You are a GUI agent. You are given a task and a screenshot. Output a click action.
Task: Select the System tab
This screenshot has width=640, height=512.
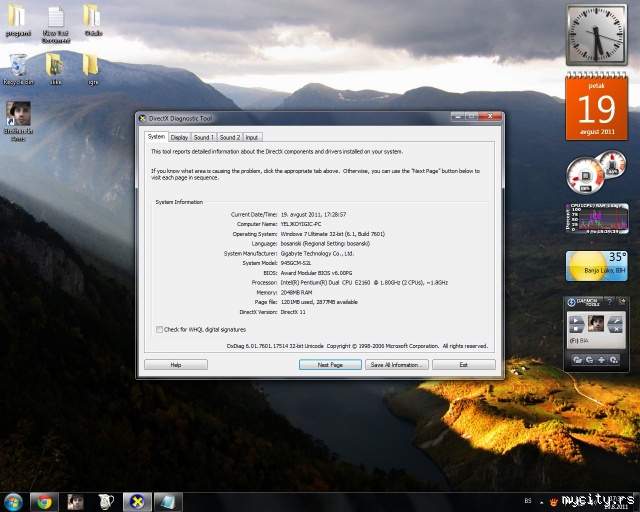click(x=156, y=136)
